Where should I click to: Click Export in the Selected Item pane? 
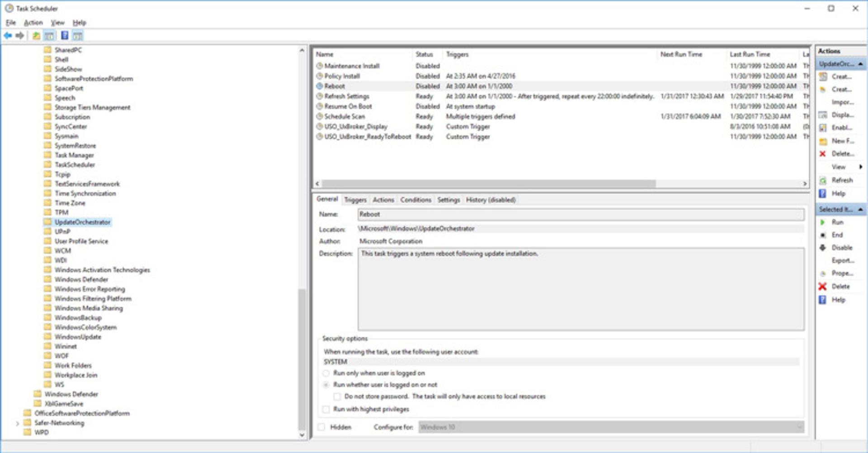click(x=843, y=261)
